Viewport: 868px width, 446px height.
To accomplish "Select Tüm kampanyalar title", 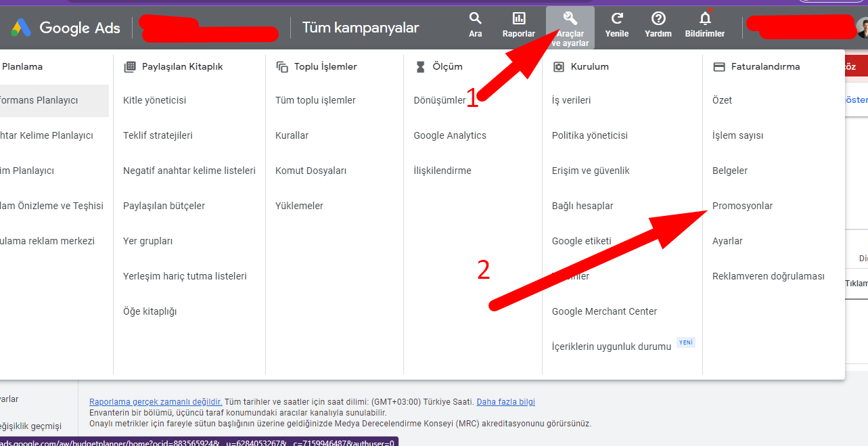I will 361,28.
